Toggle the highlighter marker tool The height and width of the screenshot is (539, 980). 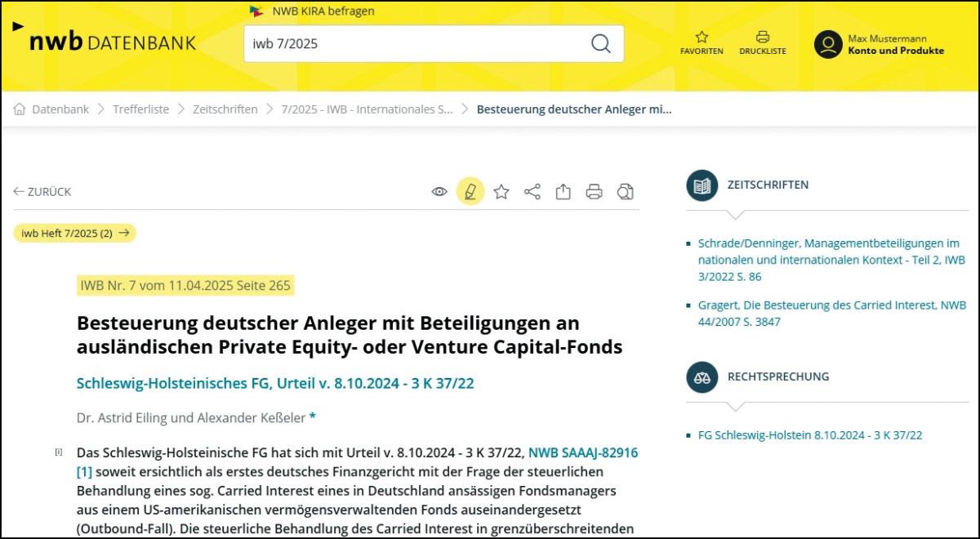[x=470, y=192]
